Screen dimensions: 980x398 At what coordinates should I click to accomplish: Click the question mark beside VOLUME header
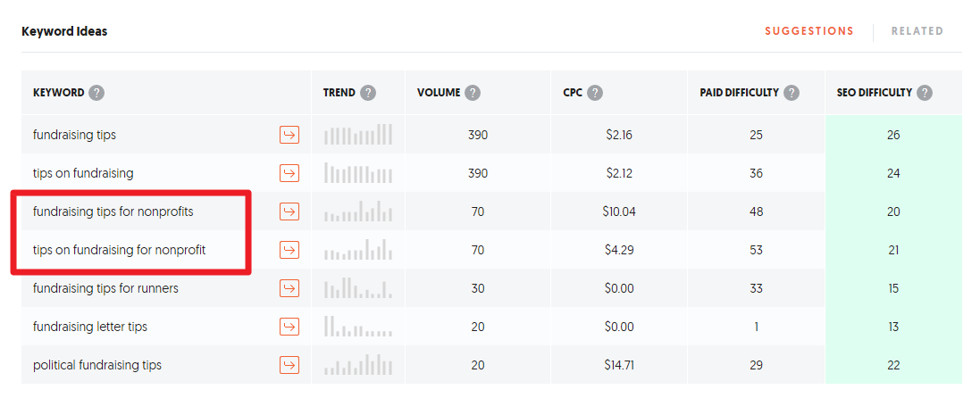click(473, 93)
